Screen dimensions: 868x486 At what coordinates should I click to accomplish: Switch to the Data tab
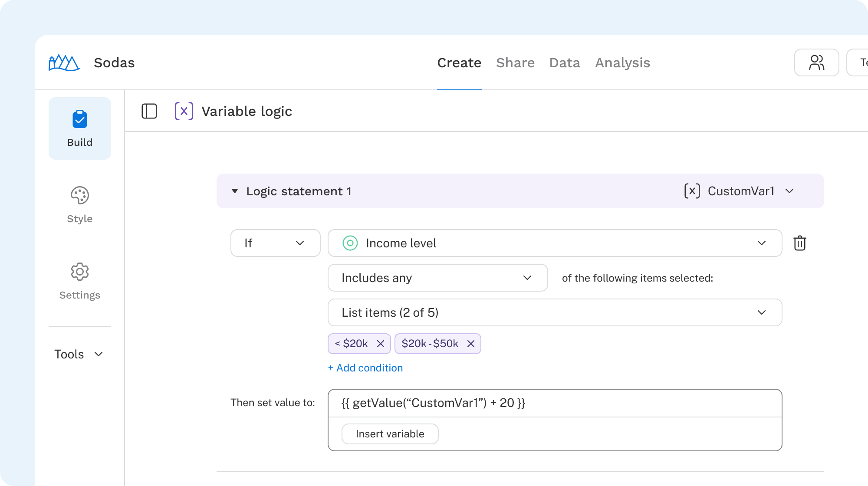pos(565,62)
